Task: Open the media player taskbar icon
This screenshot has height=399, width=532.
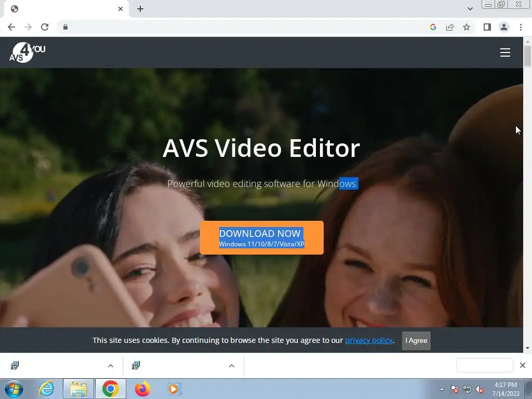Action: [x=175, y=389]
